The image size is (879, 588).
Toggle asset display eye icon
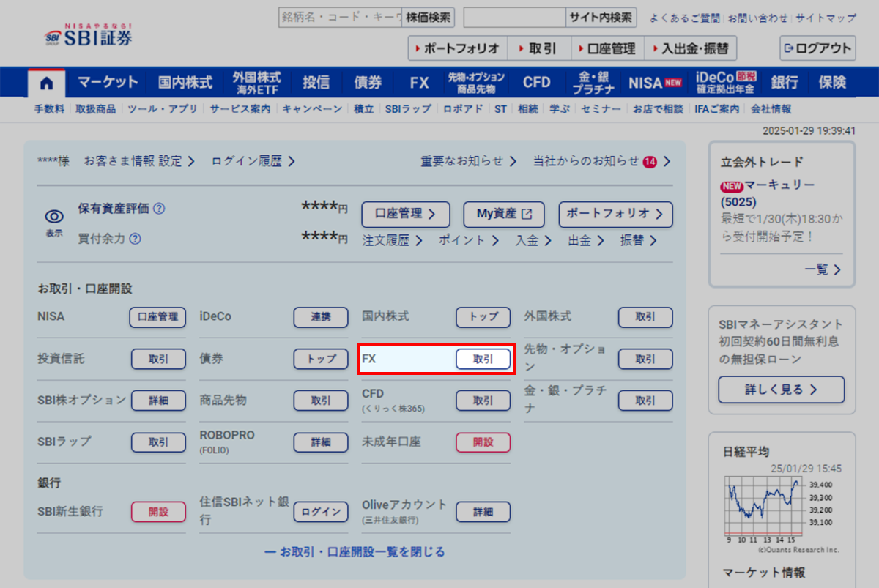click(x=54, y=217)
